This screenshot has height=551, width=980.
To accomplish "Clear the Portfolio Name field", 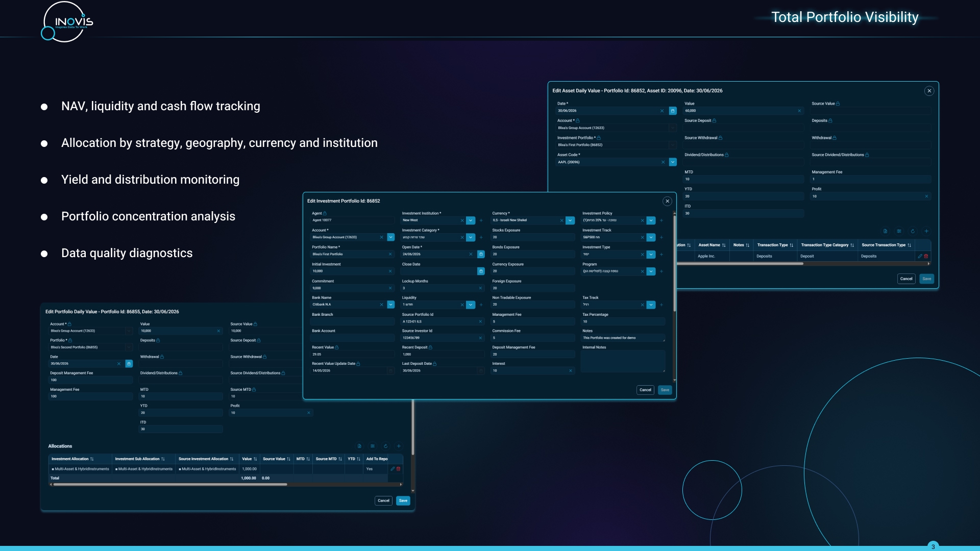I will [x=390, y=254].
